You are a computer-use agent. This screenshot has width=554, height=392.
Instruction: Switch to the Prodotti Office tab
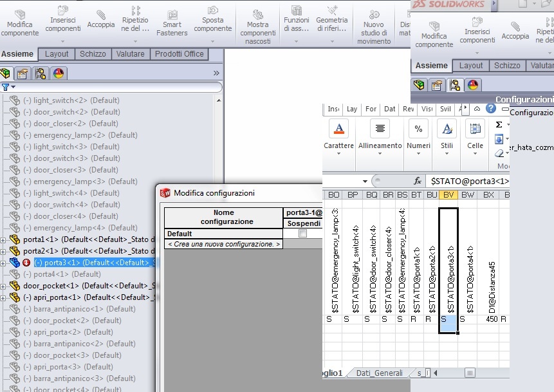pos(179,54)
